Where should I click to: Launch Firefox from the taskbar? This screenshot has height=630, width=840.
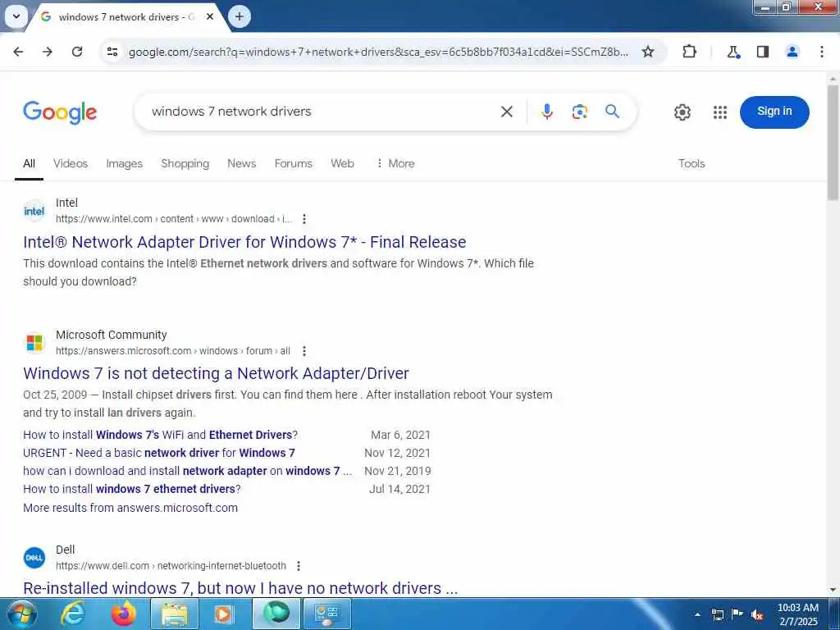(124, 614)
